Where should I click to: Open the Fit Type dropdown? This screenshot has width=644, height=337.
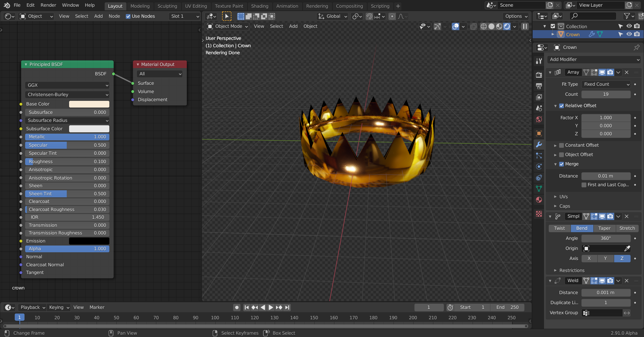[606, 84]
